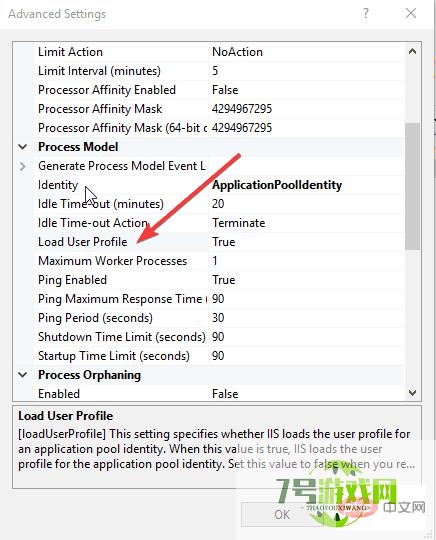This screenshot has height=540, width=436.
Task: Collapse the Process Orphaning section
Action: click(x=23, y=375)
